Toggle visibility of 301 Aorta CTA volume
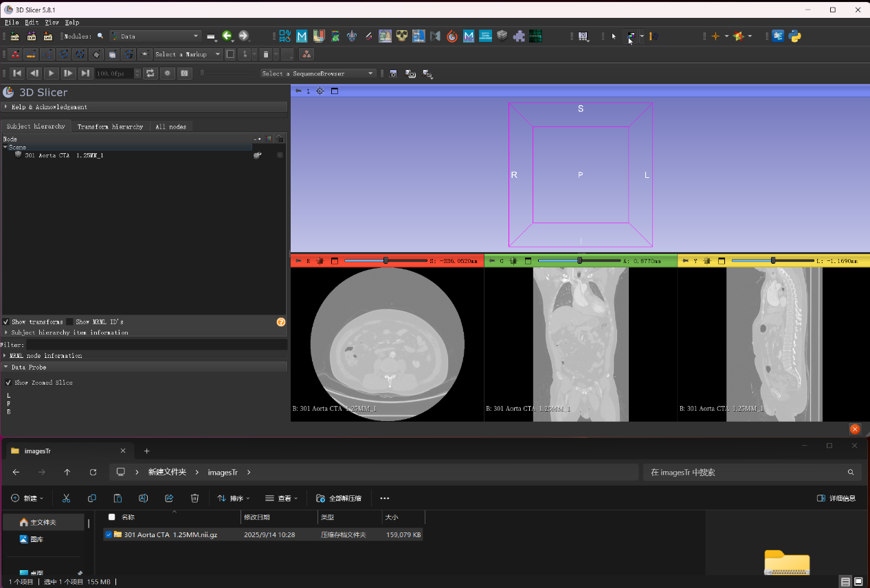This screenshot has height=588, width=870. tap(257, 156)
